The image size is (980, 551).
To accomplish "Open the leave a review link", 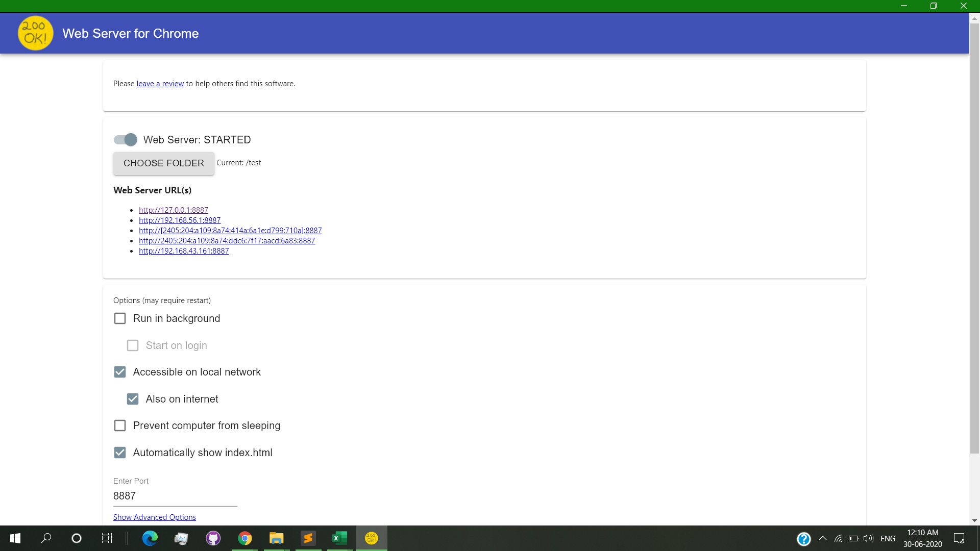I will pos(160,84).
